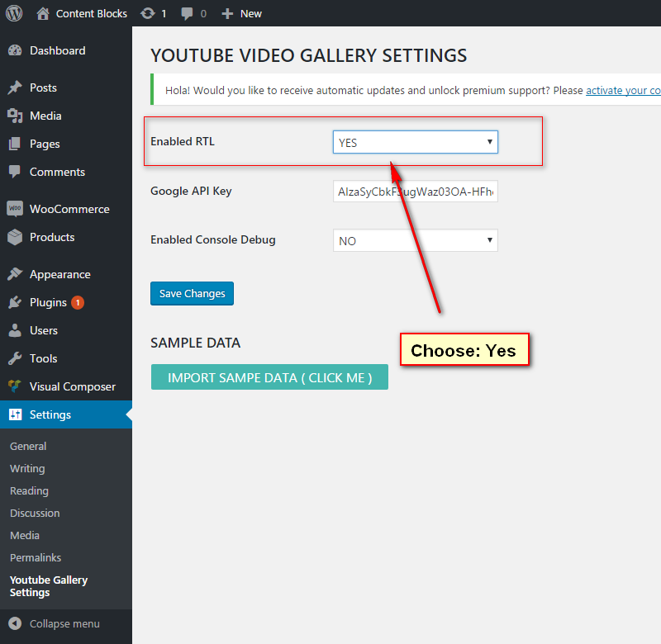This screenshot has width=661, height=644.
Task: Click the Posts pushpin icon
Action: tap(15, 88)
